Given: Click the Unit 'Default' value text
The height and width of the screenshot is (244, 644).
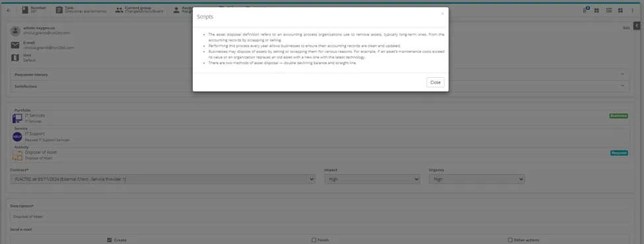Looking at the screenshot, I should pos(30,60).
